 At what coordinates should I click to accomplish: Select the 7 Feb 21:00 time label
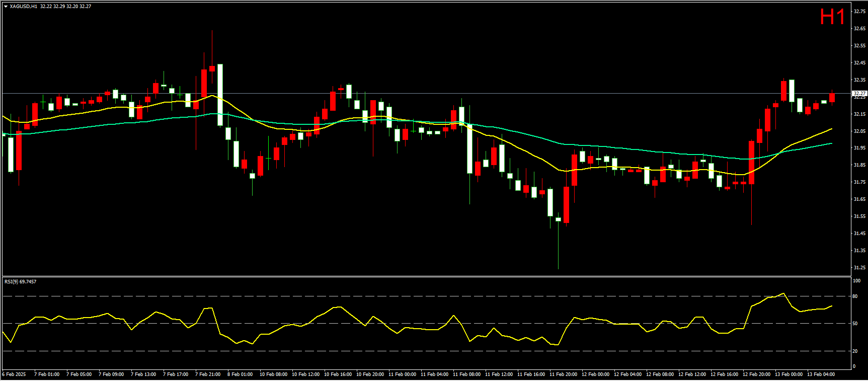208,374
